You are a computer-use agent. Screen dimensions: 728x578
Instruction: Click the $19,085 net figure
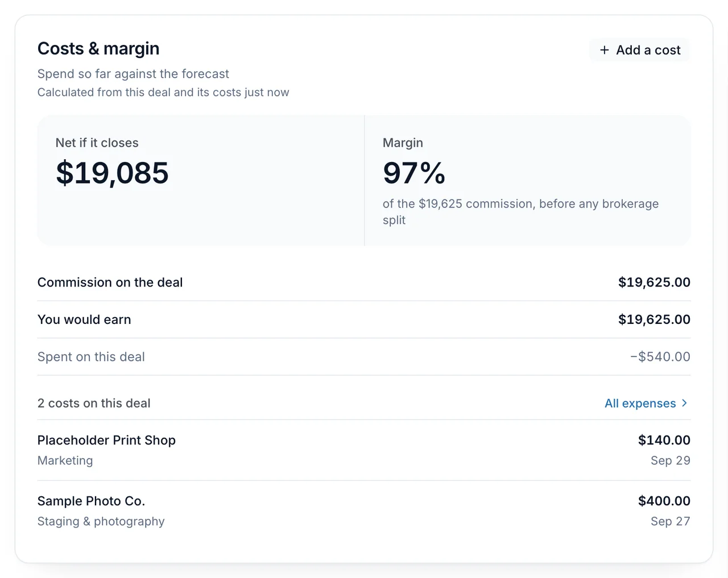[x=112, y=173]
